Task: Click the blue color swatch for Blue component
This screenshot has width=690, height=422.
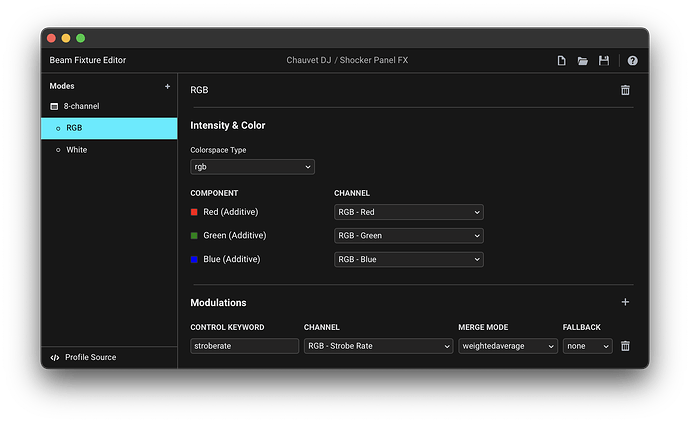Action: 194,259
